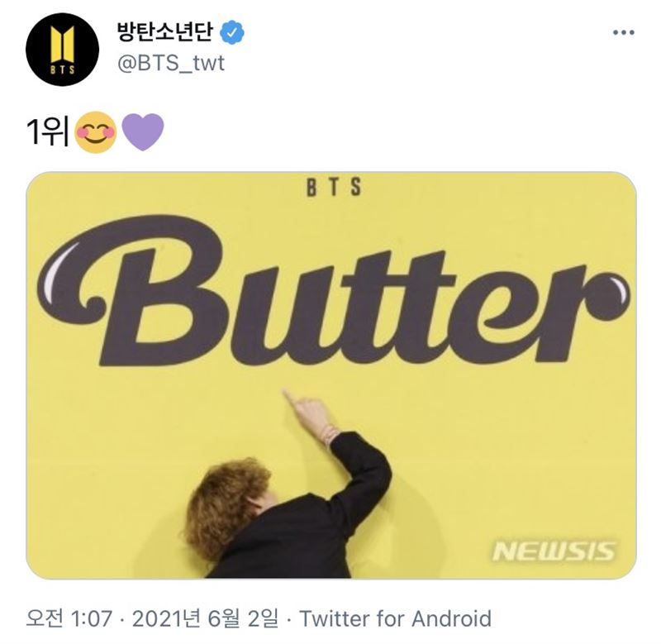
Task: Click the purple heart emoji
Action: (142, 131)
